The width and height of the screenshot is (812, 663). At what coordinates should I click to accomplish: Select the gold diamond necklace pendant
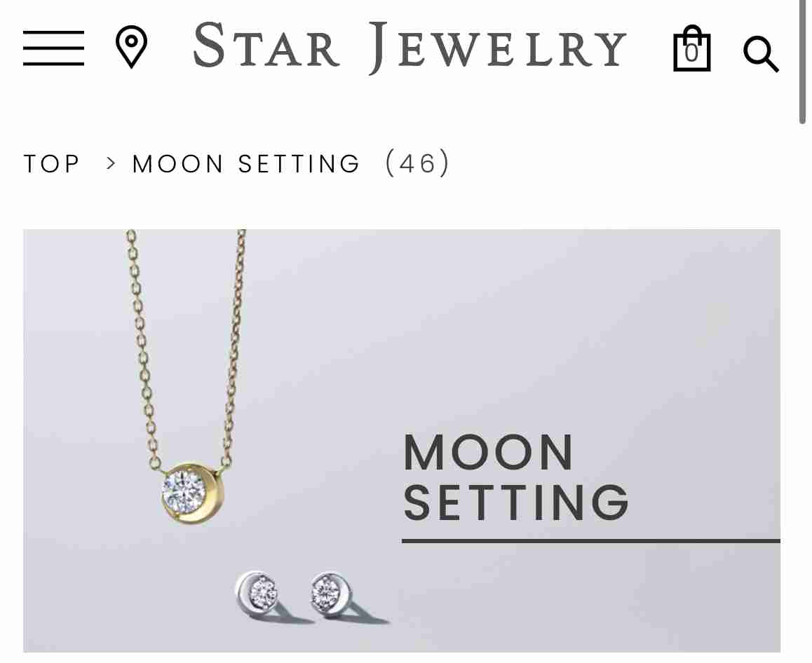[x=193, y=492]
